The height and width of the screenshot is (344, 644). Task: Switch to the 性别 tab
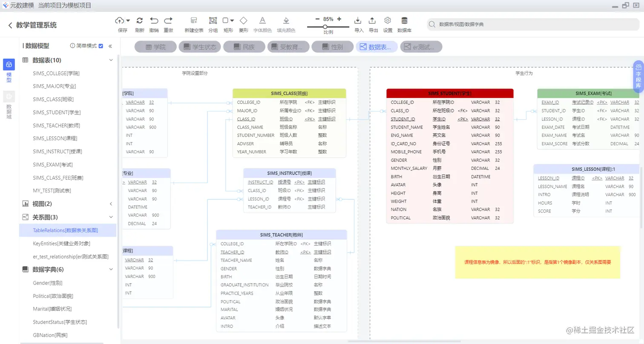332,47
